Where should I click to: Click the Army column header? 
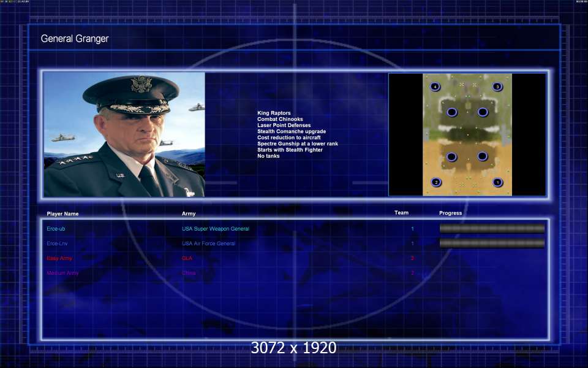tap(189, 213)
